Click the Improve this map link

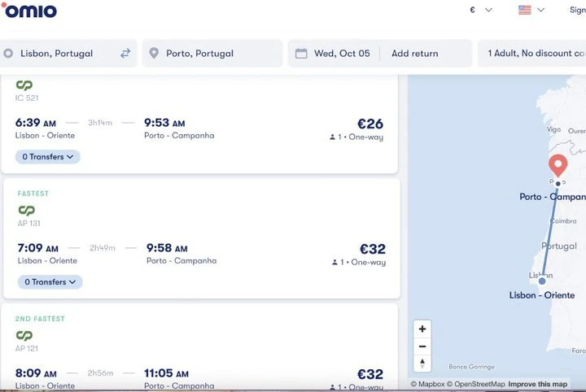pyautogui.click(x=539, y=384)
